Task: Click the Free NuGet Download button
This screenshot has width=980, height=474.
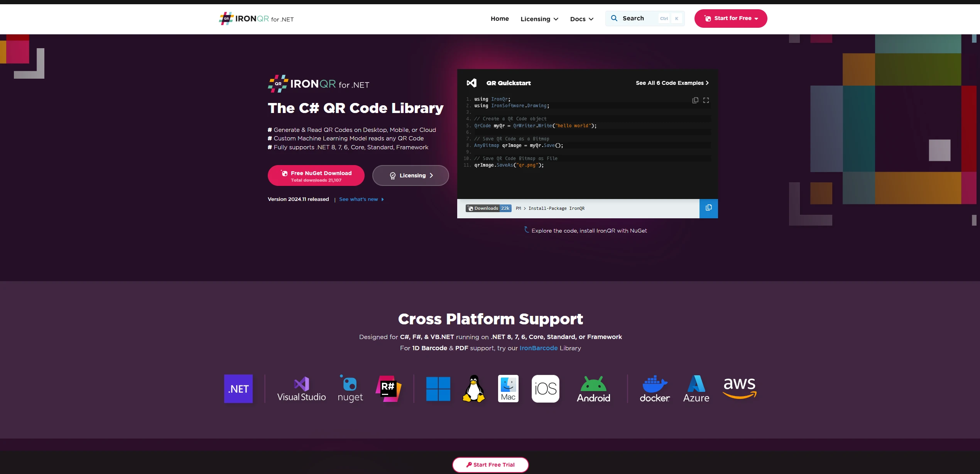Action: point(316,176)
